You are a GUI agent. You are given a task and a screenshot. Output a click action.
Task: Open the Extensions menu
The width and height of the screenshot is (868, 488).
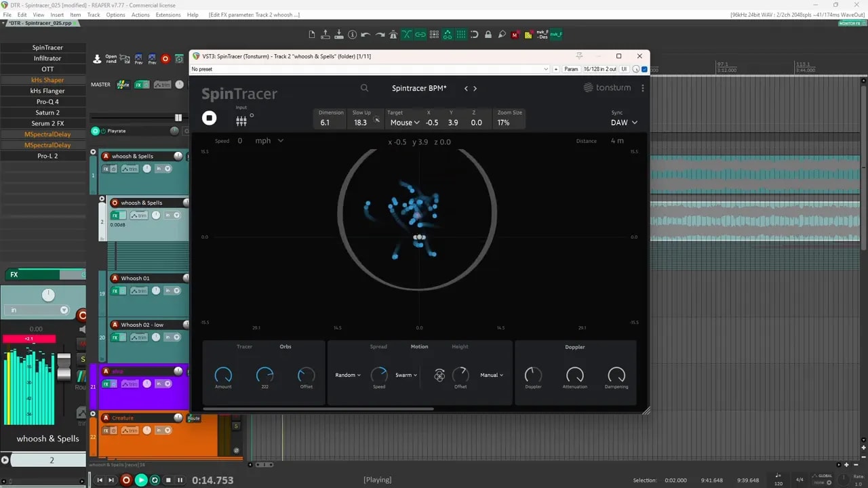[x=168, y=15]
